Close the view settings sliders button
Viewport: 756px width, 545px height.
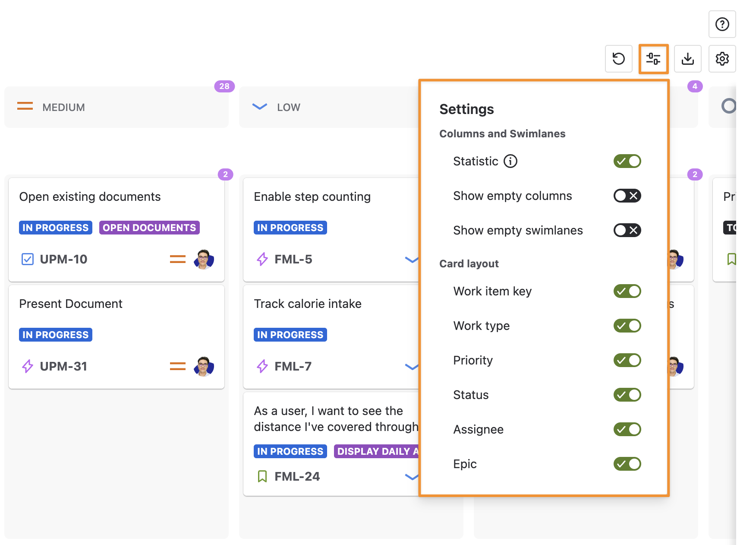tap(653, 59)
